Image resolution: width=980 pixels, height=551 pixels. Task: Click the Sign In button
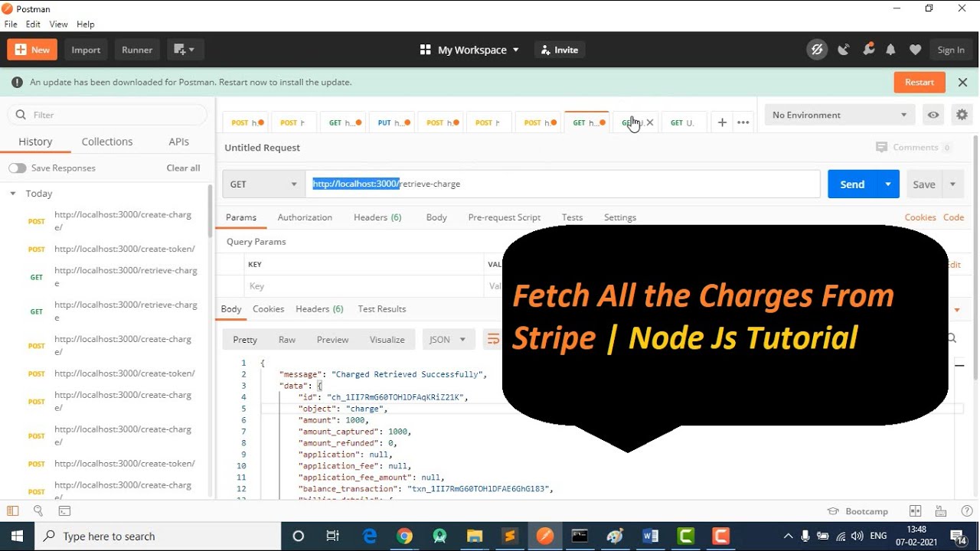click(x=951, y=50)
